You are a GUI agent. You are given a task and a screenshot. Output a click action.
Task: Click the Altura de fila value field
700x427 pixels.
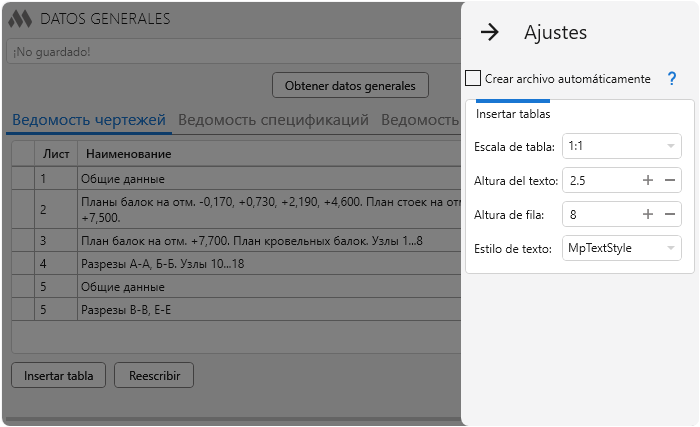598,214
